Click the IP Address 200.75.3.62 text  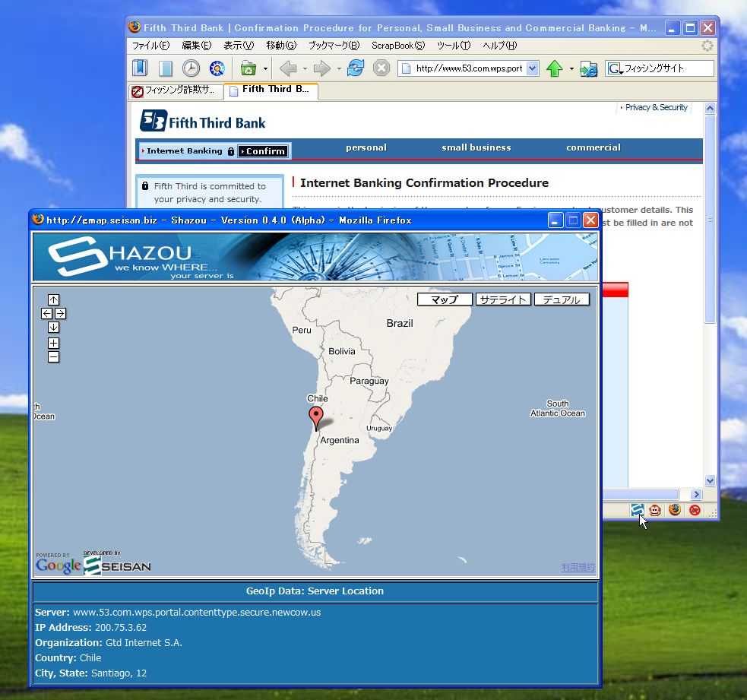click(90, 628)
